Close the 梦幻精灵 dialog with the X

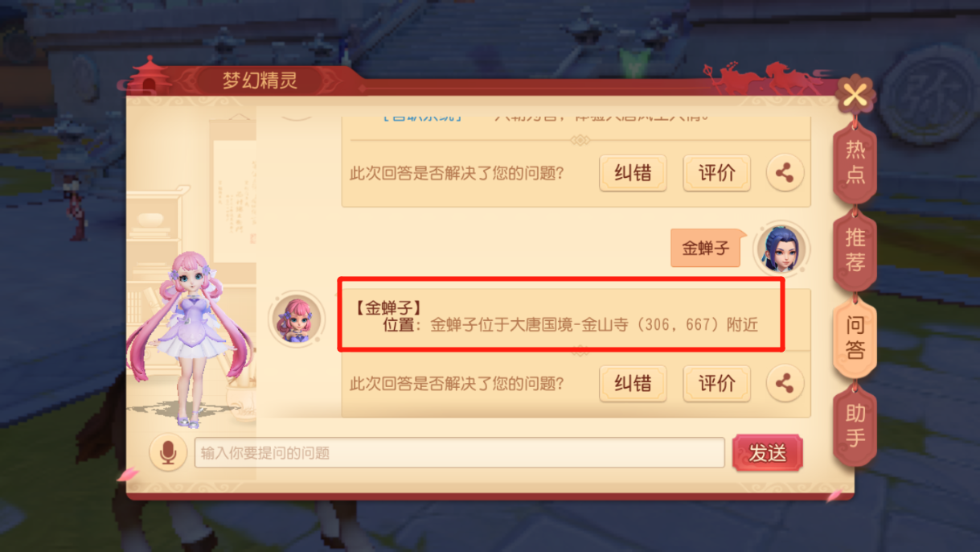pos(855,96)
